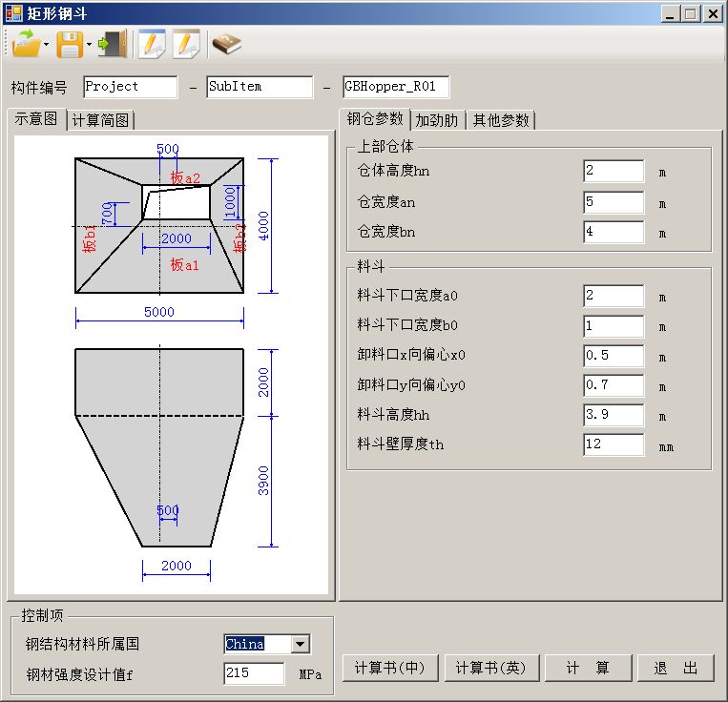Click the GBHopper_R01 field

pos(396,87)
